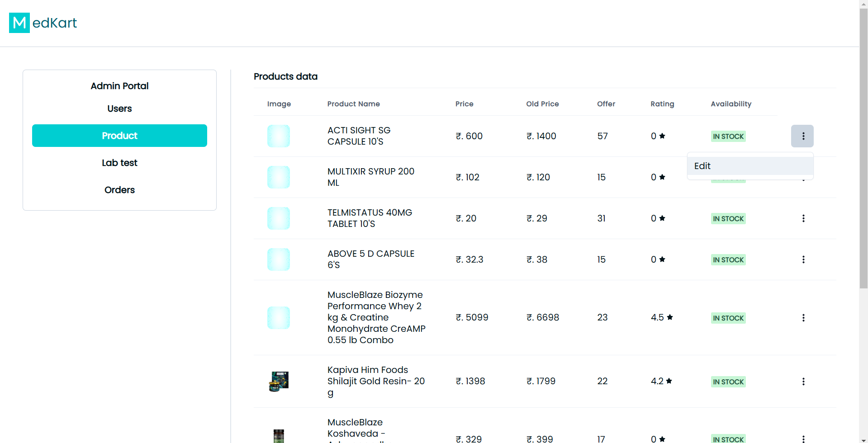Click the MULTIXIR SYRUP image placeholder
Viewport: 868px width, 443px height.
(279, 177)
